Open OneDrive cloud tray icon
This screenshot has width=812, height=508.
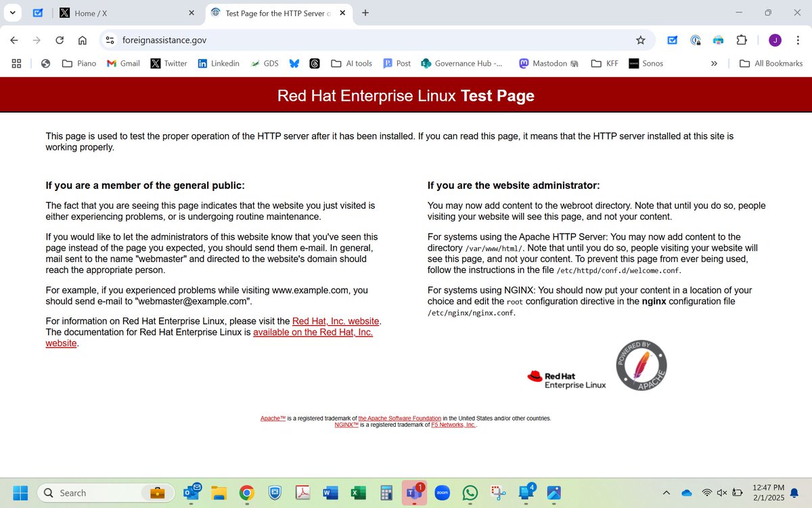pos(687,492)
